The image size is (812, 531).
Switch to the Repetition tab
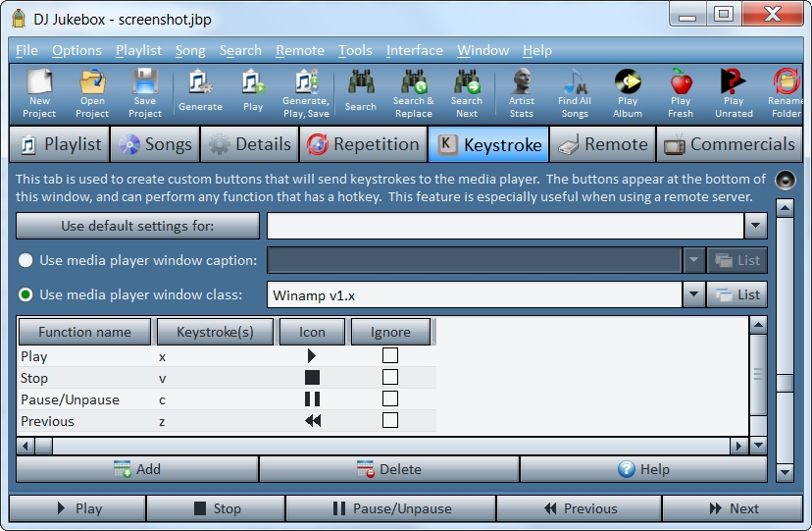click(x=363, y=144)
